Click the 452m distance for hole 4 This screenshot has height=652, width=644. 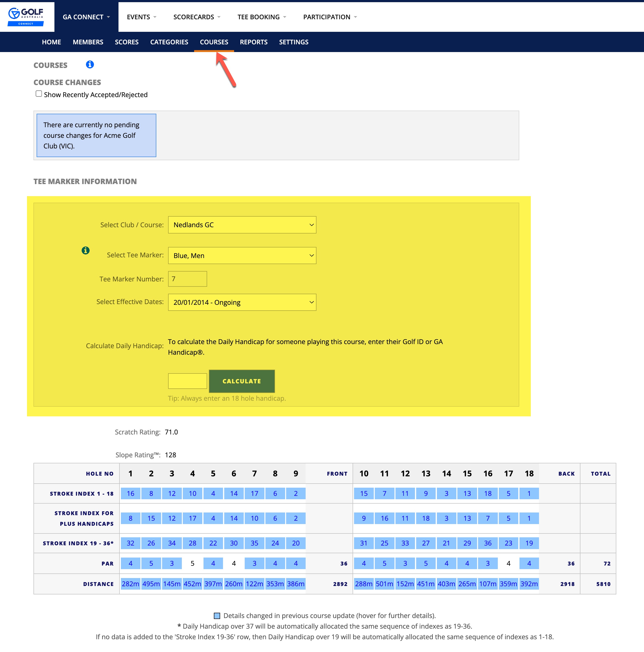point(192,584)
